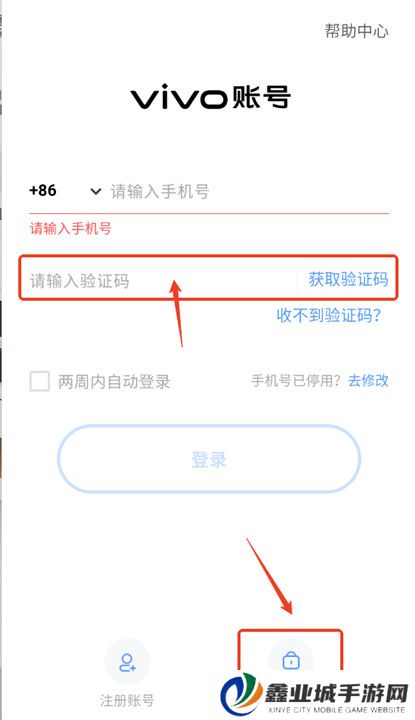Expand the country code chevron

coord(95,191)
